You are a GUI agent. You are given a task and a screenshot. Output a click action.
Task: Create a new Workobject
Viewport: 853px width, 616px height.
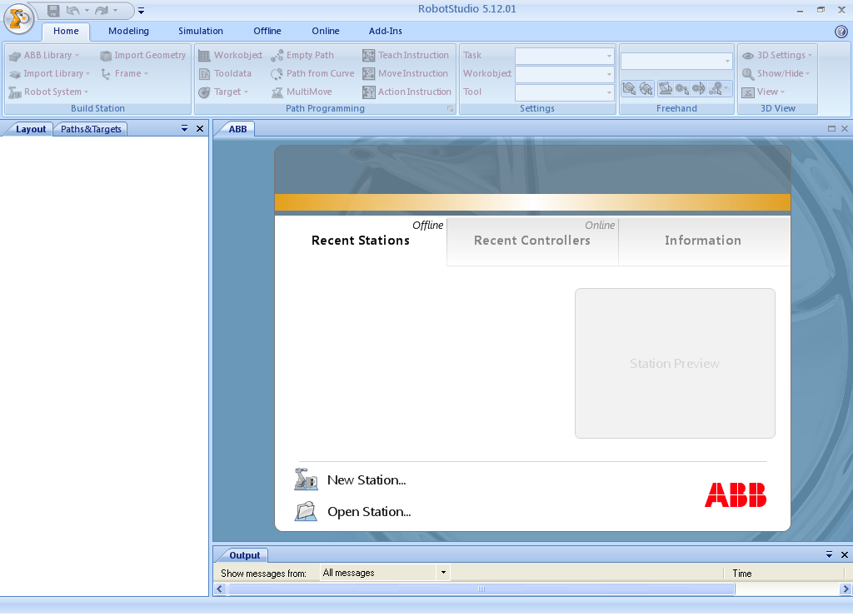[x=230, y=55]
